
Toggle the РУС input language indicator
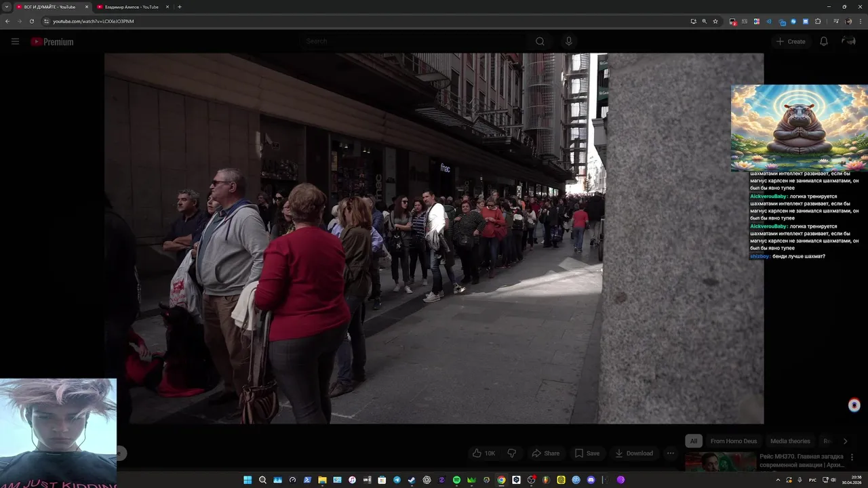pyautogui.click(x=813, y=480)
